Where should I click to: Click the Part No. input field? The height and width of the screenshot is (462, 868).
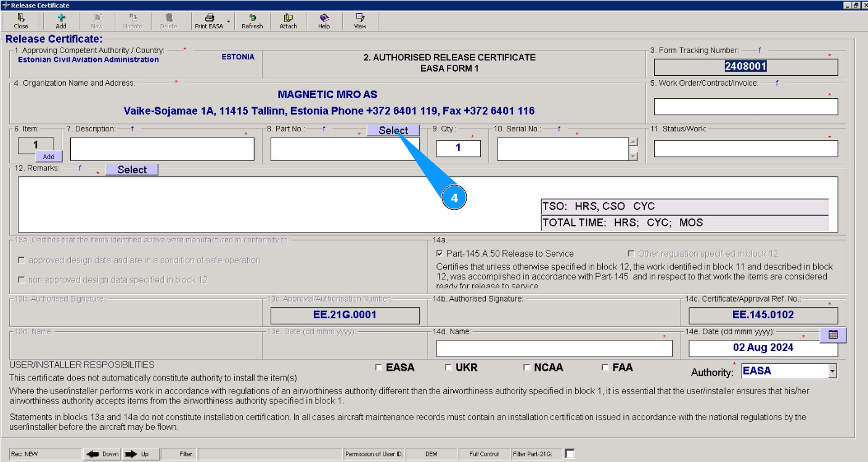[x=345, y=149]
